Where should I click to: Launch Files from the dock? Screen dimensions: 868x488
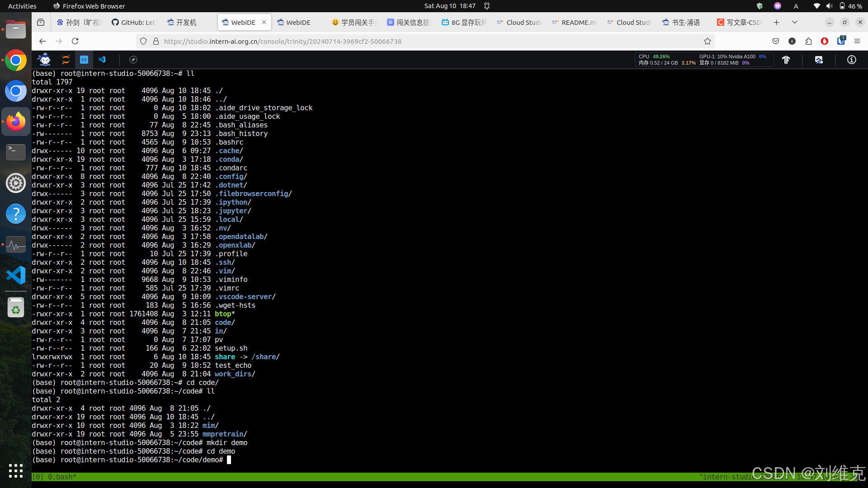click(16, 29)
